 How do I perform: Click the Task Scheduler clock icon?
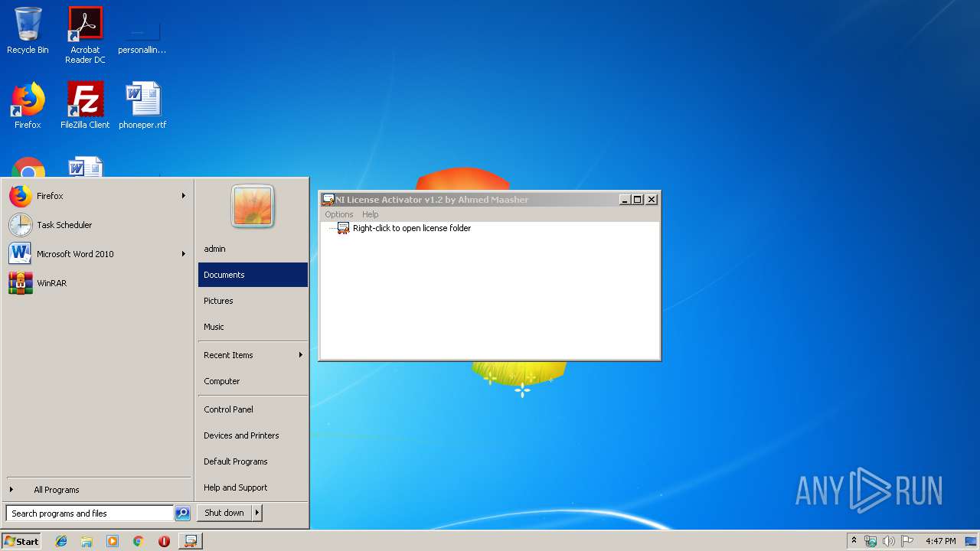21,225
